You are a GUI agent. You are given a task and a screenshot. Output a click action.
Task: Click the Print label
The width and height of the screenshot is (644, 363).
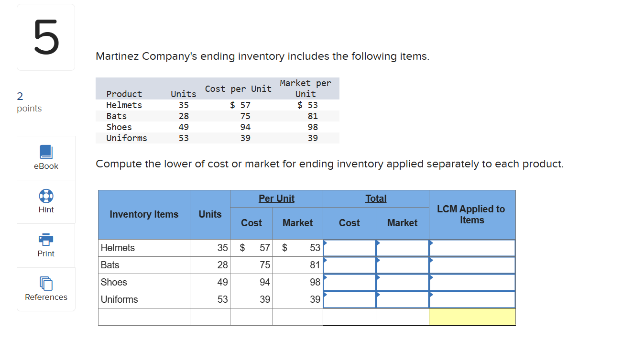[46, 253]
